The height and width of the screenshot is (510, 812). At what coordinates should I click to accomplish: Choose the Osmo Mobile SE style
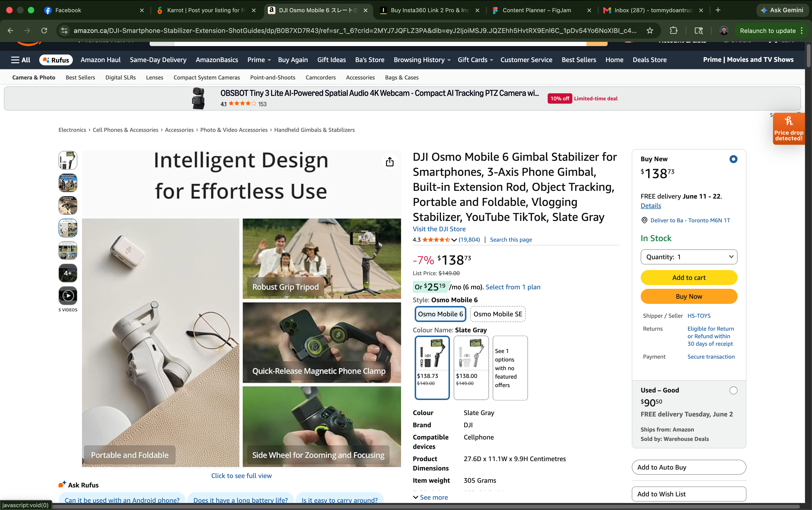[x=498, y=314]
